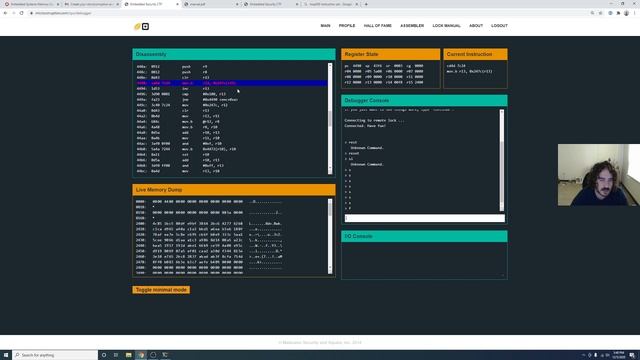
Task: Open a new browser tab
Action: tap(366, 4)
